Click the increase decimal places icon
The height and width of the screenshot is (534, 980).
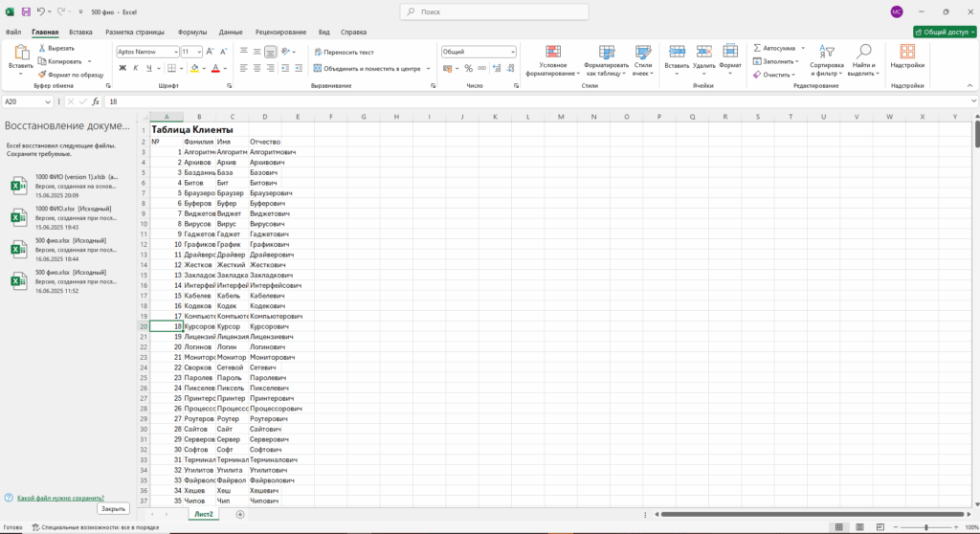pos(497,68)
